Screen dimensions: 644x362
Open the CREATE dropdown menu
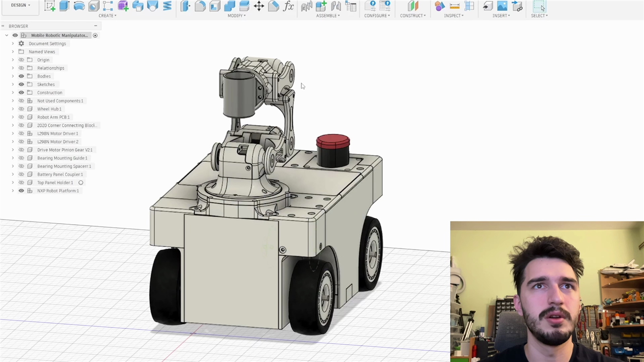107,16
